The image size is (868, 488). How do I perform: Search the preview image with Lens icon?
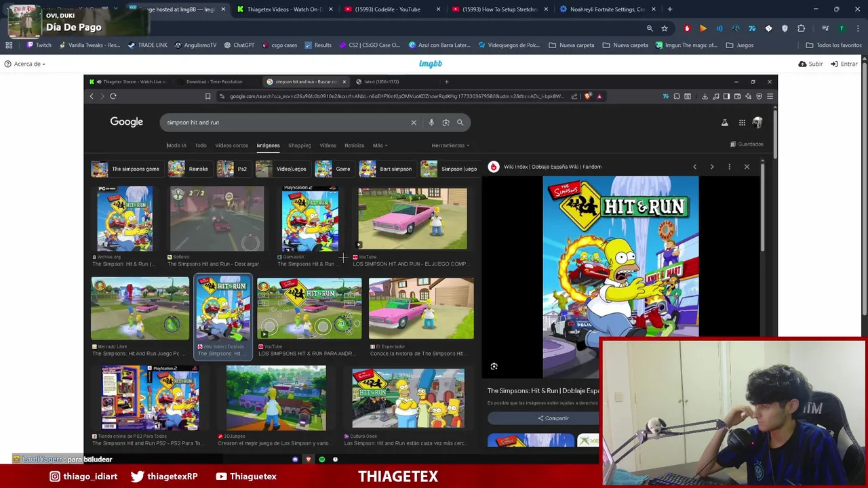tap(494, 366)
